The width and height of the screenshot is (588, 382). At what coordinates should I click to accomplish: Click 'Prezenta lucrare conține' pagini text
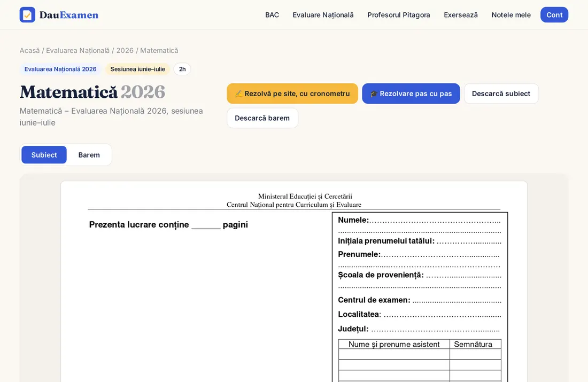point(168,224)
